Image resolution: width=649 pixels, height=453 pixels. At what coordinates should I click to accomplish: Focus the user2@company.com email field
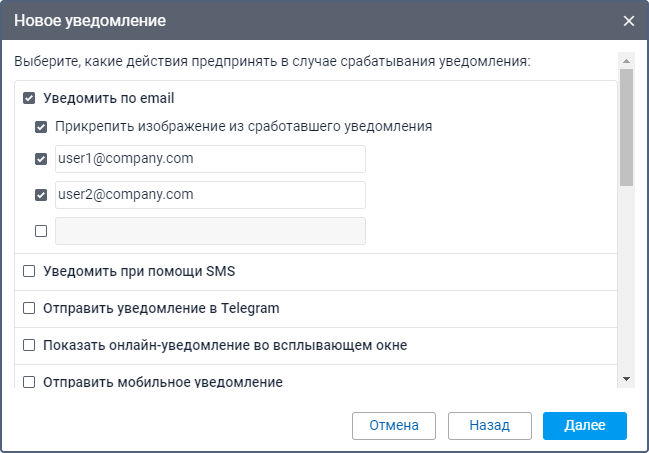coord(210,195)
